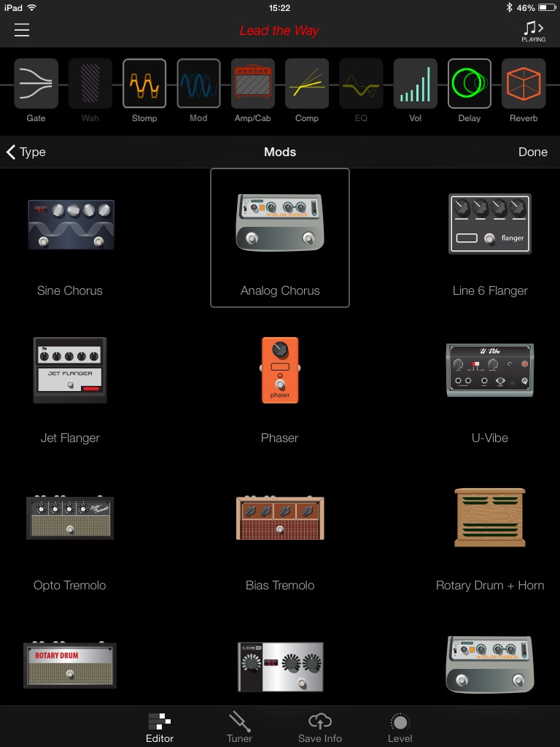Select the Delay effect block
560x747 pixels.
(x=470, y=84)
